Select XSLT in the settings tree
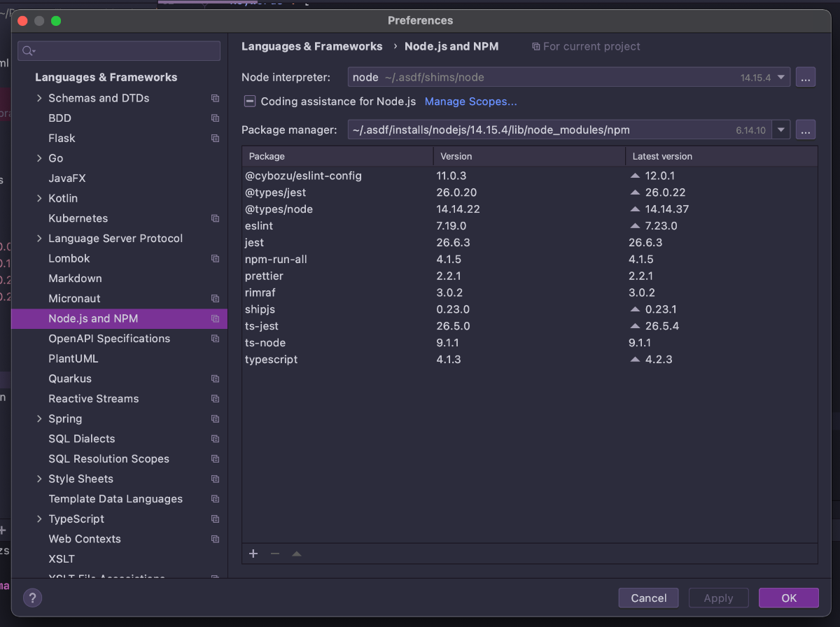 click(x=62, y=559)
